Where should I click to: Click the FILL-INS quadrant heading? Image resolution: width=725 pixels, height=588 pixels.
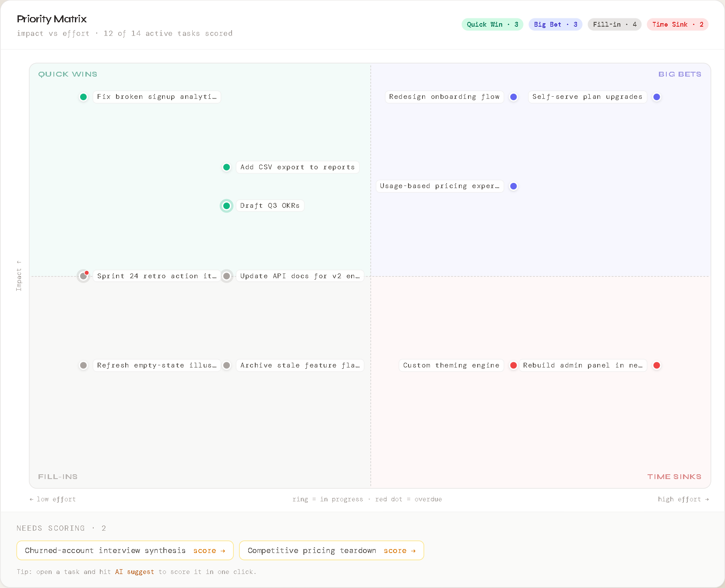(x=58, y=477)
